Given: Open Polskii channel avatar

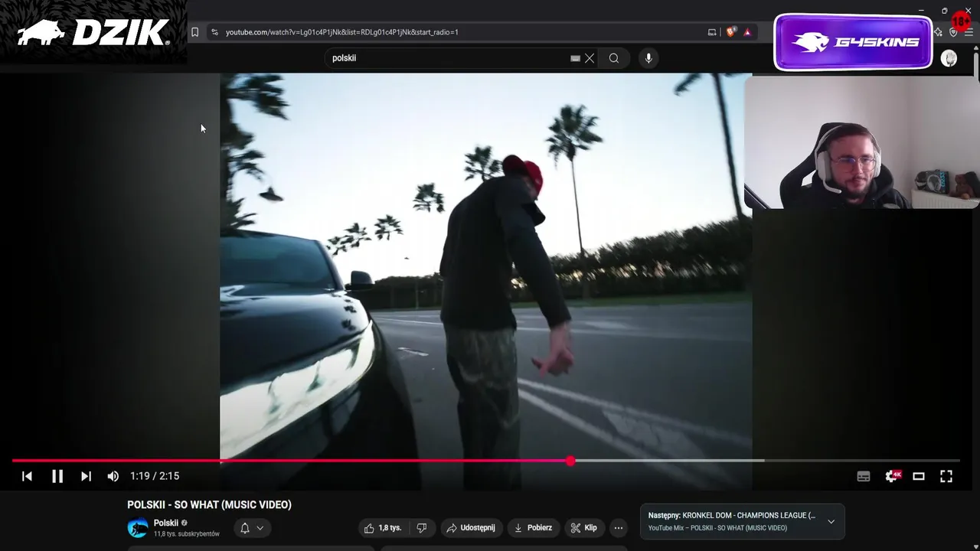Looking at the screenshot, I should tap(138, 528).
